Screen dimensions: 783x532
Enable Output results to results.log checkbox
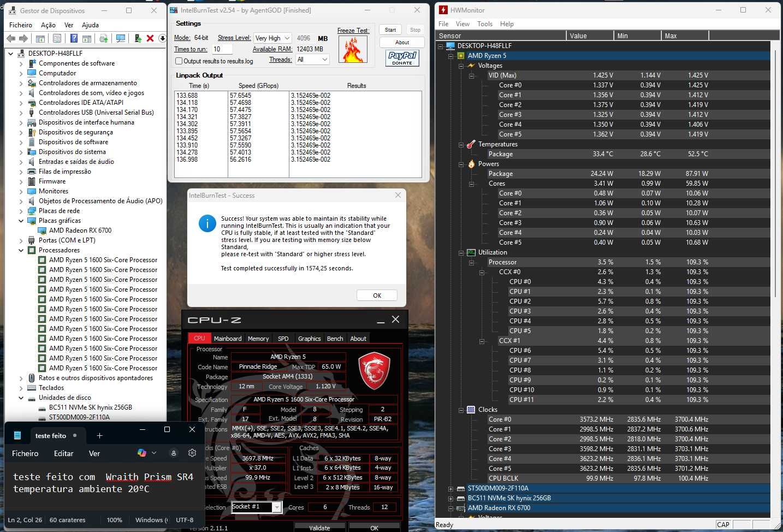click(179, 61)
